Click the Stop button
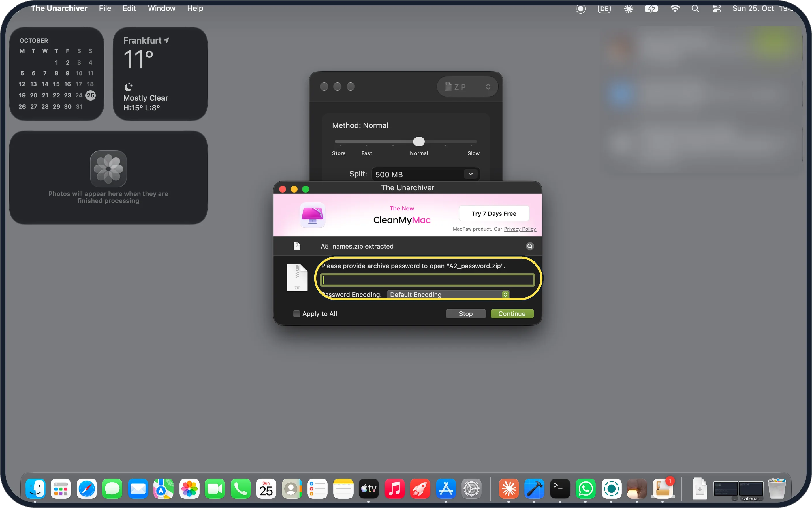812x508 pixels. click(465, 313)
